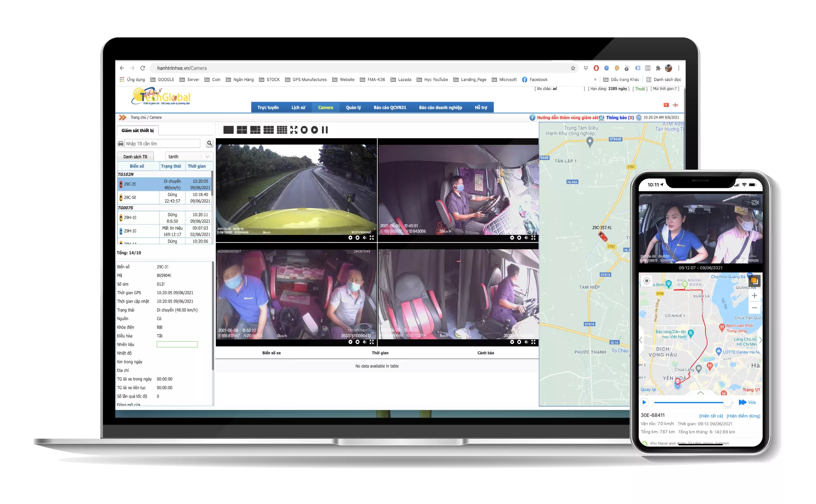
Task: Open the Lịch sử tab
Action: [x=298, y=108]
